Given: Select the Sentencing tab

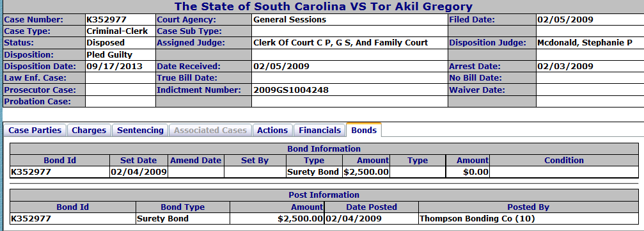Looking at the screenshot, I should (140, 131).
